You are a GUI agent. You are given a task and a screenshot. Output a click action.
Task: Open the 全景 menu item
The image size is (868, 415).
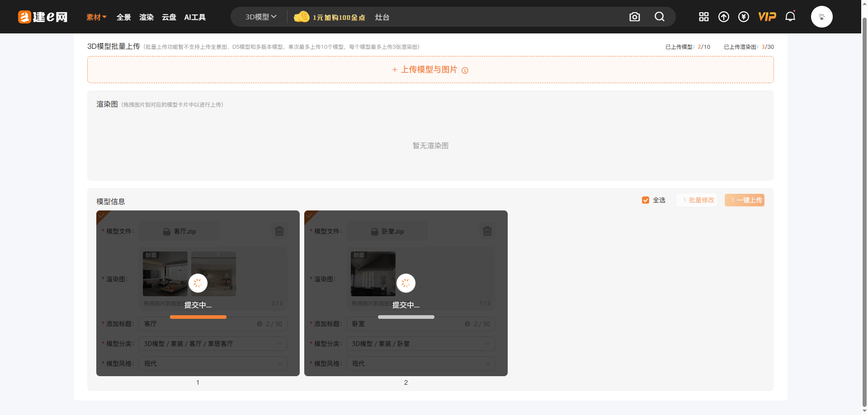[123, 17]
